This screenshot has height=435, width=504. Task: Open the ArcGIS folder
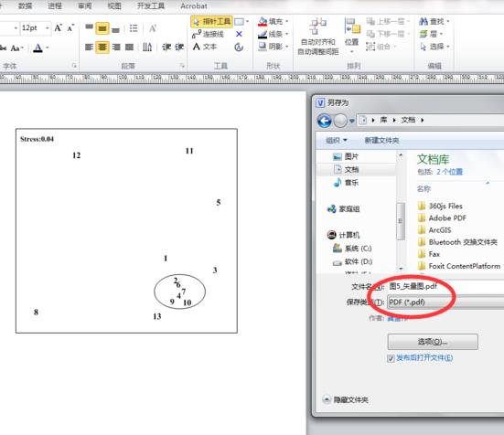(434, 230)
